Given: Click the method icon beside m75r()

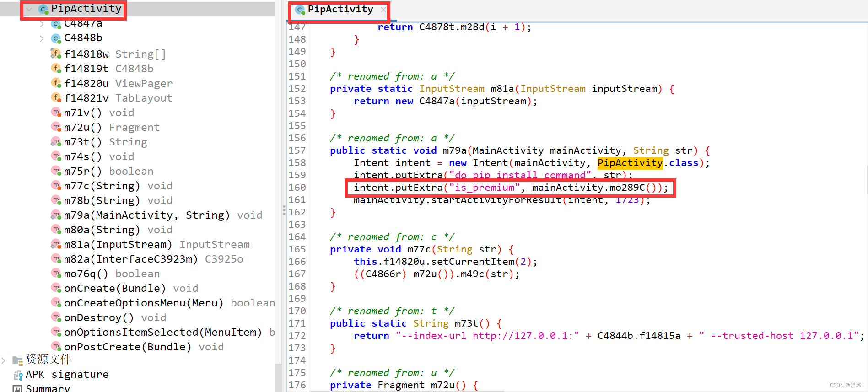Looking at the screenshot, I should pyautogui.click(x=56, y=171).
